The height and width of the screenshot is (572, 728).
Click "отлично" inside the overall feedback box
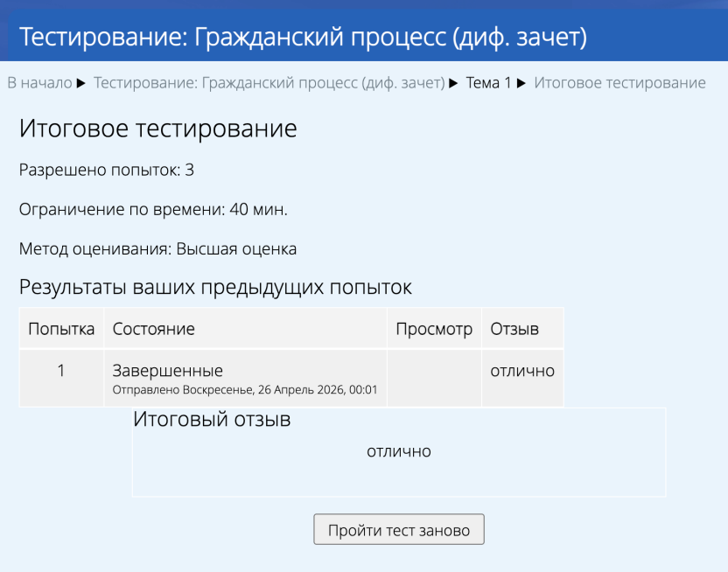click(399, 451)
